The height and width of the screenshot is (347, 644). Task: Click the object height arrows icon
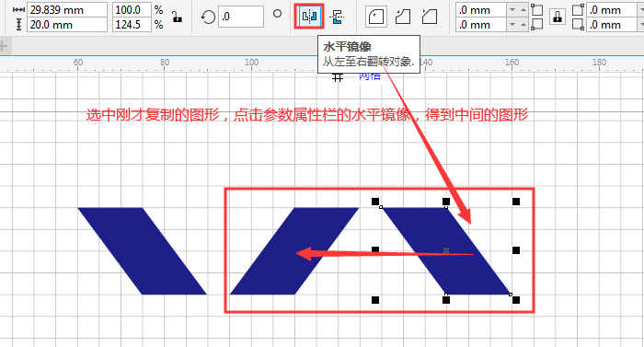coord(18,25)
